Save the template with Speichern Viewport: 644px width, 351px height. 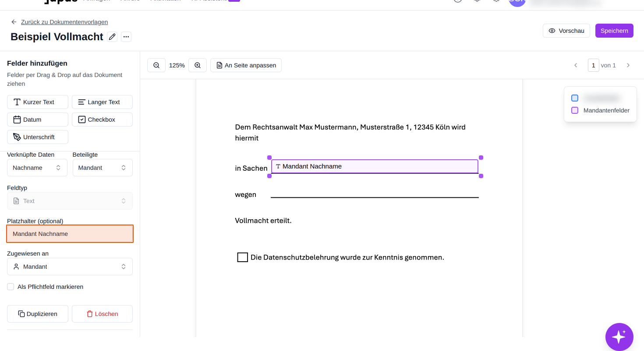[x=614, y=31]
